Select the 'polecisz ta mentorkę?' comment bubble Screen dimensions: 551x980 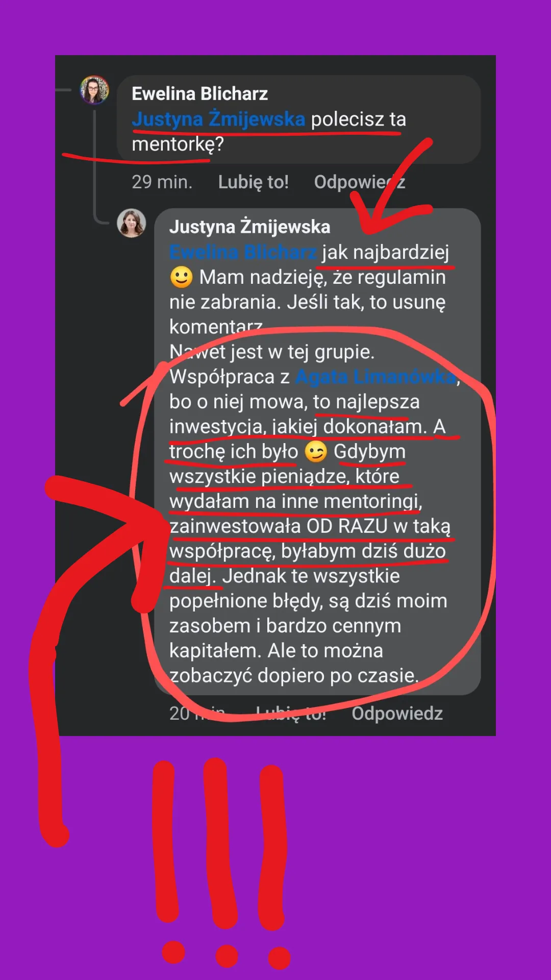click(x=298, y=119)
